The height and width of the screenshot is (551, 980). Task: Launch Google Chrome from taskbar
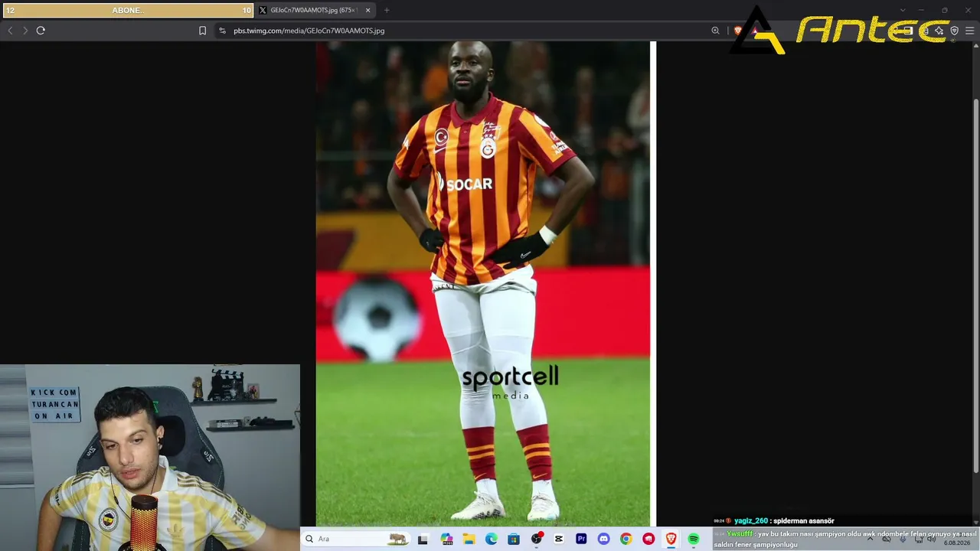point(626,539)
